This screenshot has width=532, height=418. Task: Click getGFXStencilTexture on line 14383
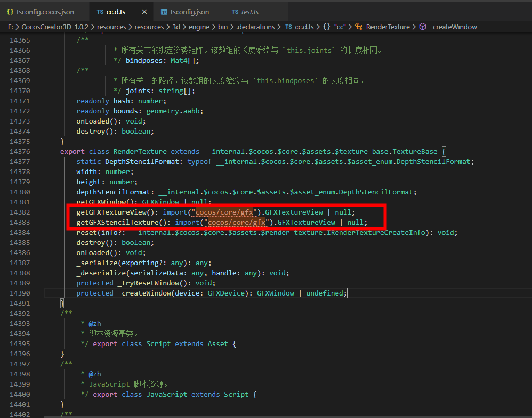pos(117,223)
